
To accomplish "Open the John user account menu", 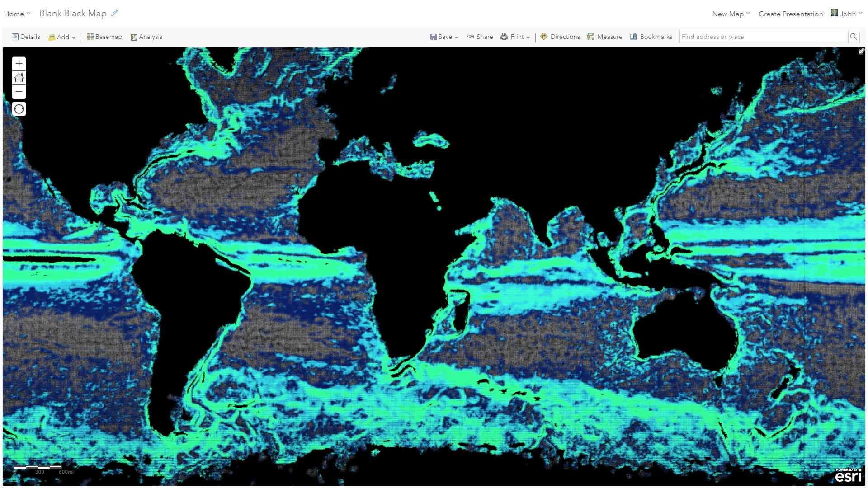I will point(847,14).
